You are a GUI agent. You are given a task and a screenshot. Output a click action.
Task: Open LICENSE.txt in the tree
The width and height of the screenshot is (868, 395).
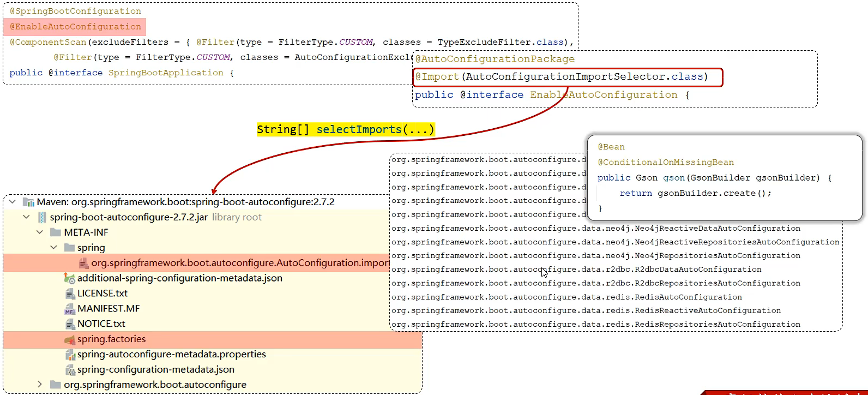103,294
